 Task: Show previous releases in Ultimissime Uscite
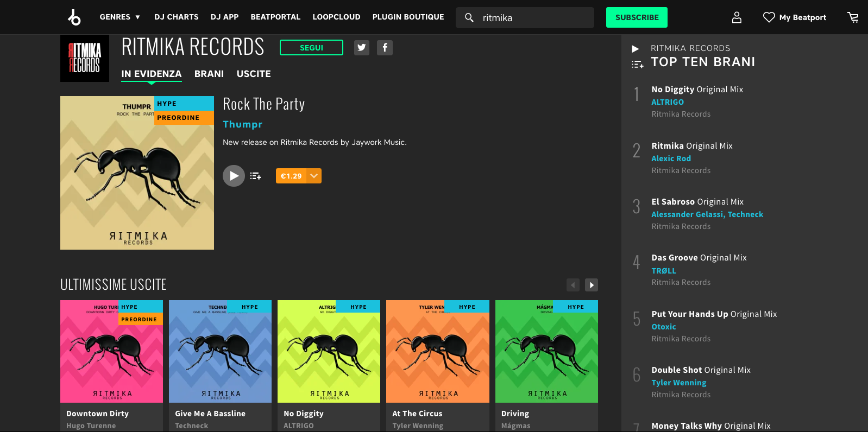coord(573,285)
